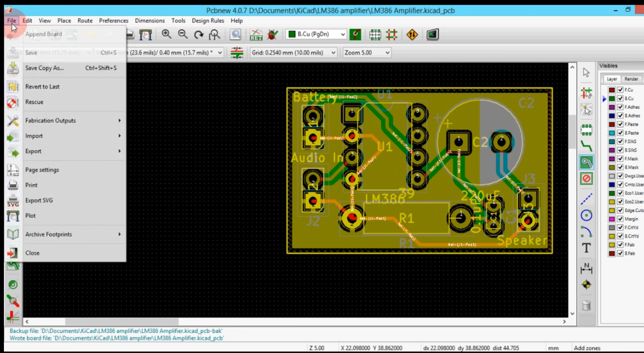
Task: Click the F.Cu dark red color swatch
Action: pyautogui.click(x=612, y=90)
